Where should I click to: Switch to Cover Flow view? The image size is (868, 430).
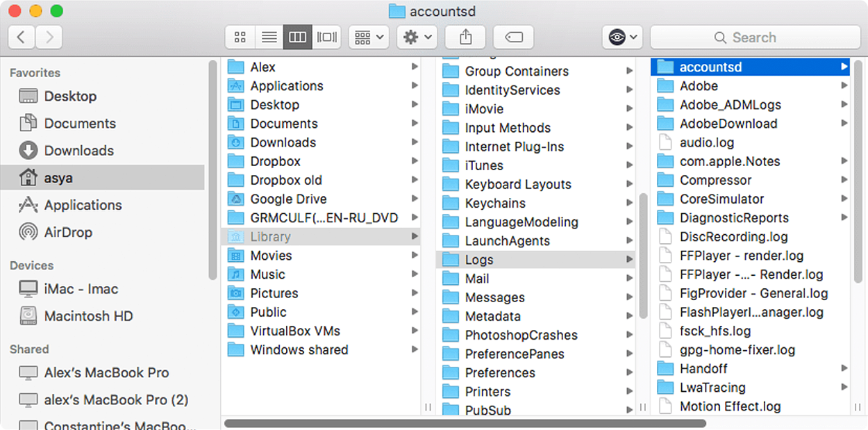click(326, 37)
